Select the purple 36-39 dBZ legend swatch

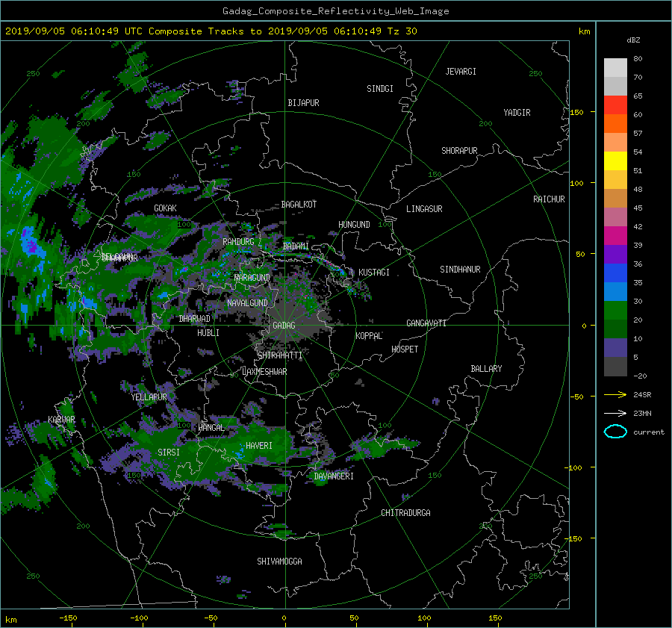615,255
